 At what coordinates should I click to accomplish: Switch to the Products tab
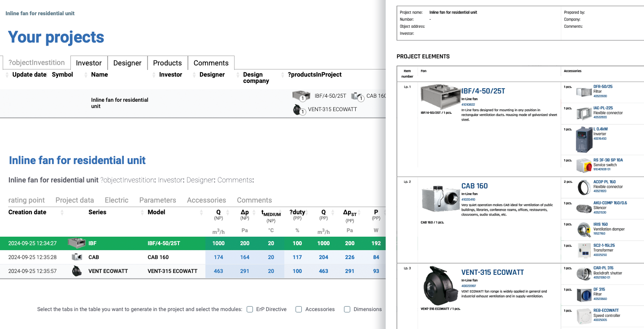click(x=167, y=63)
